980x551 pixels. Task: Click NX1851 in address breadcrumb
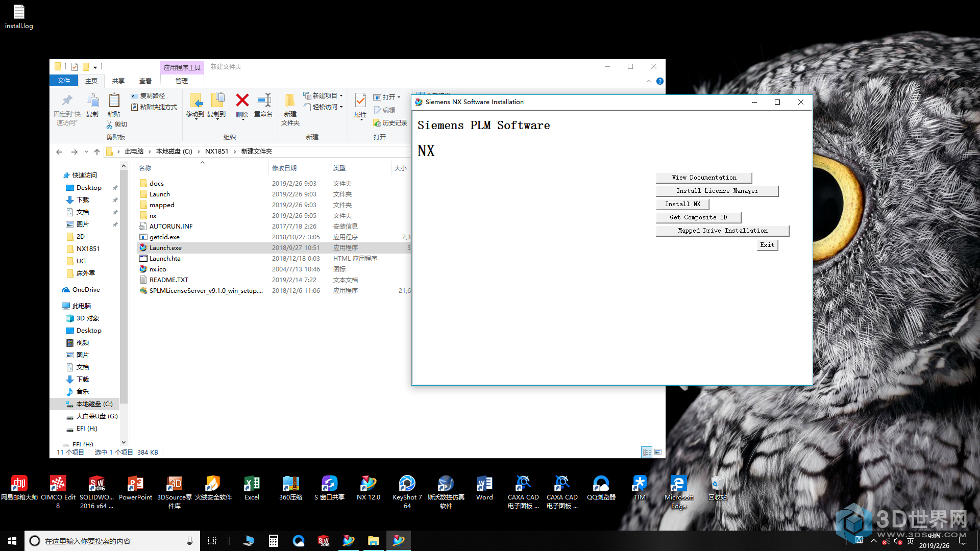[216, 152]
